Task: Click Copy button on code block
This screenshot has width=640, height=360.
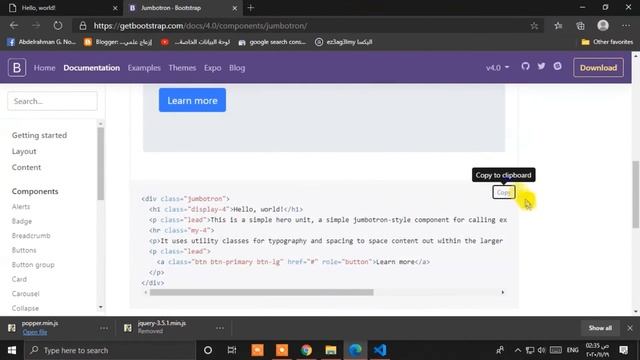Action: (x=504, y=192)
